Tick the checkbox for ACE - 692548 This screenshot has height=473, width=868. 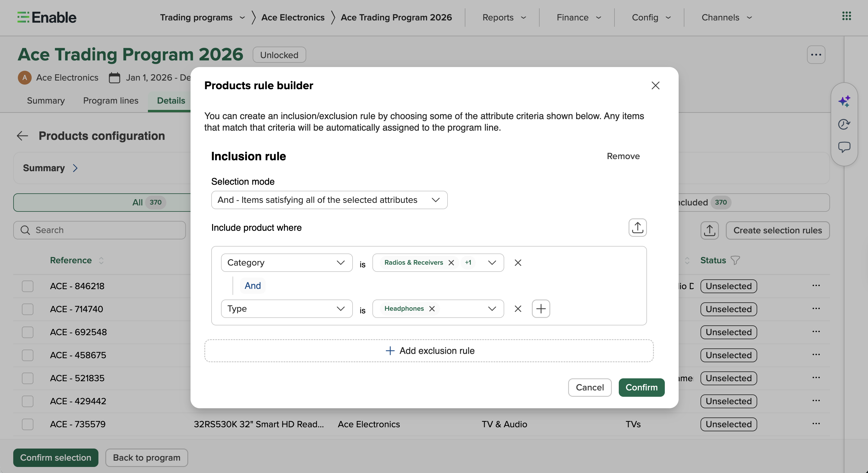coord(28,332)
